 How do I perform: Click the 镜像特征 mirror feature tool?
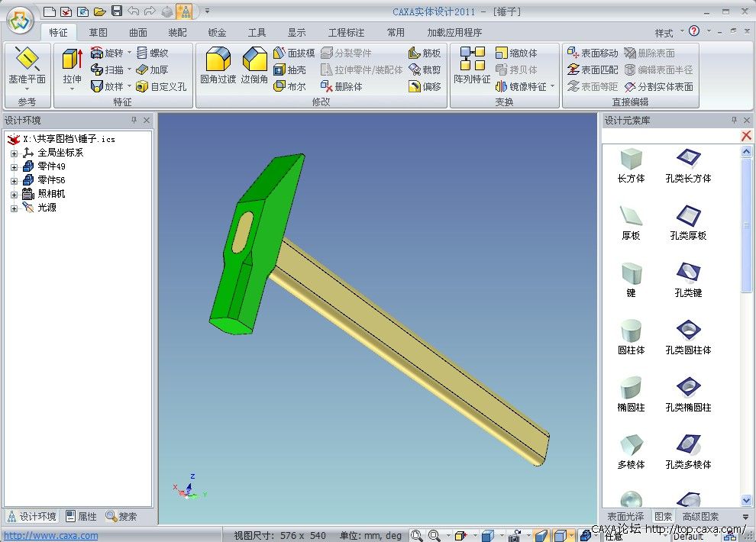click(x=521, y=86)
